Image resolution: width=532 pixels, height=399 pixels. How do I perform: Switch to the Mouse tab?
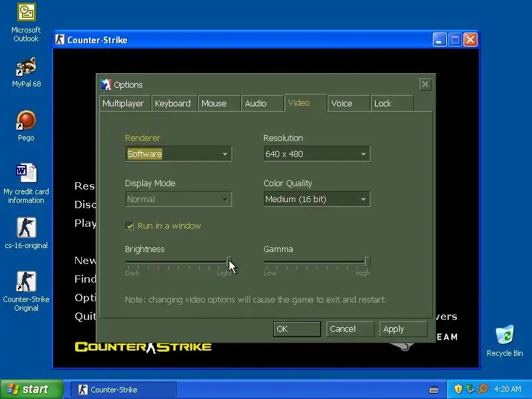click(219, 104)
